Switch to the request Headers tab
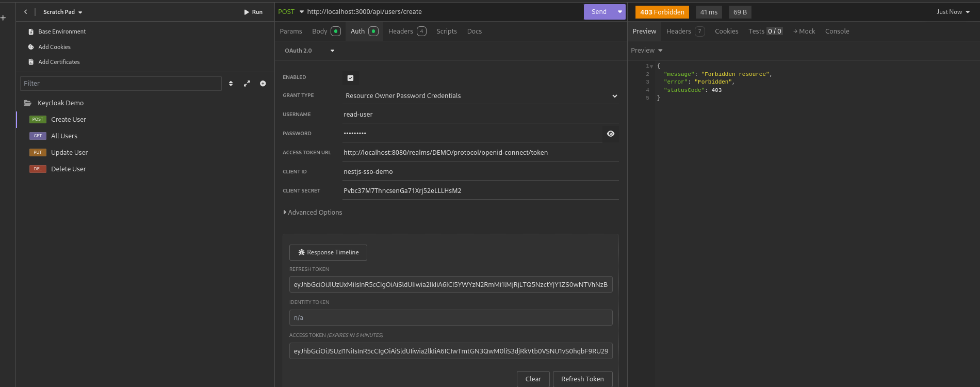This screenshot has width=980, height=387. pyautogui.click(x=407, y=31)
